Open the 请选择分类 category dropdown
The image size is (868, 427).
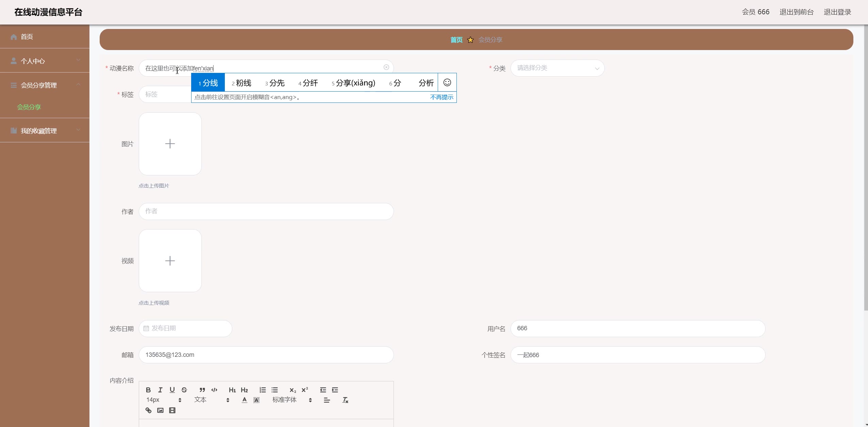click(x=557, y=68)
